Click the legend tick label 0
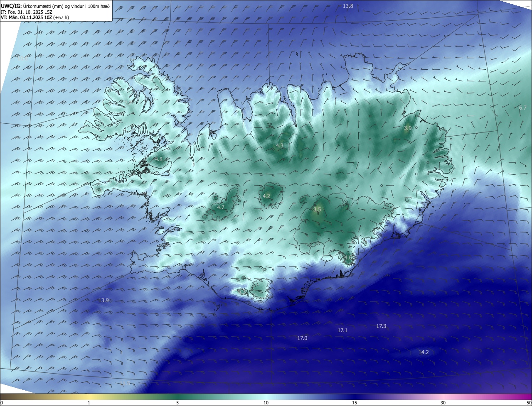The width and height of the screenshot is (532, 406). [2, 403]
